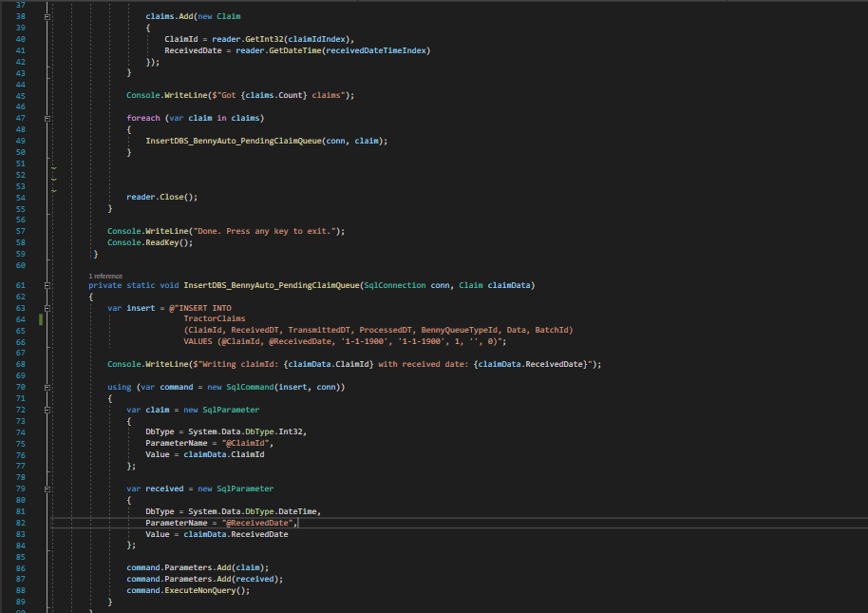Click line number 82 in the gutter
The image size is (868, 613).
(21, 523)
